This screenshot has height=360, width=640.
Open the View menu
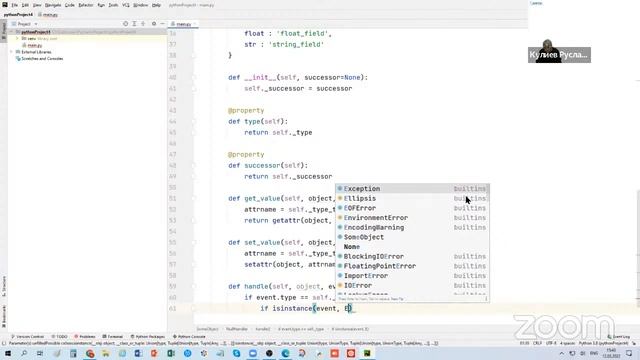coord(37,5)
